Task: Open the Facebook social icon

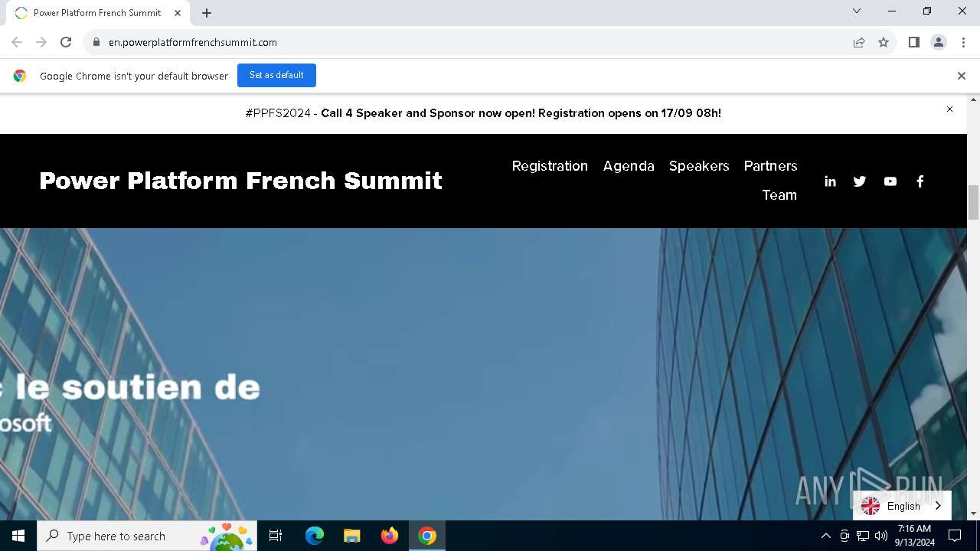Action: coord(920,181)
